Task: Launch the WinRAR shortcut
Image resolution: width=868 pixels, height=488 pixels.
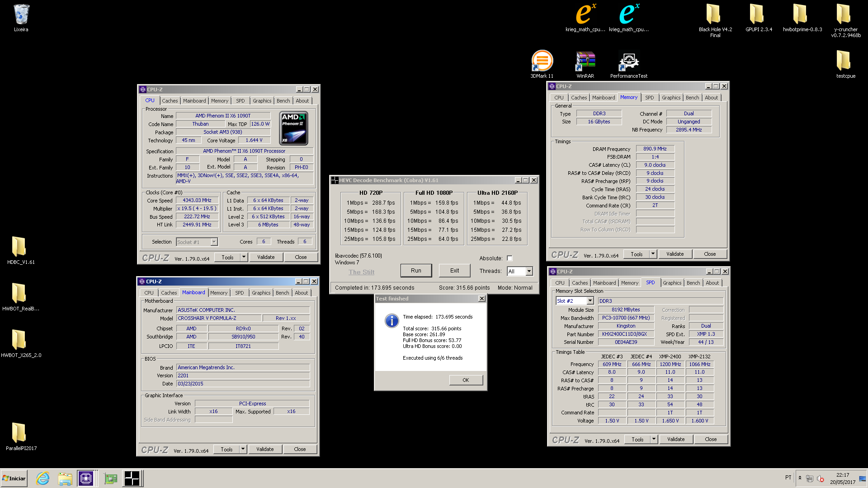Action: click(x=585, y=61)
